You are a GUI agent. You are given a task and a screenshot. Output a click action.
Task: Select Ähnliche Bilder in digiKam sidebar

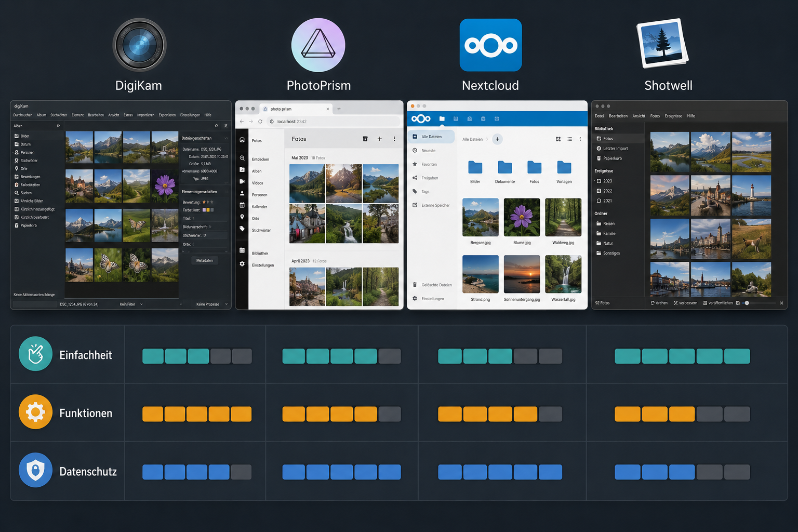click(x=29, y=201)
